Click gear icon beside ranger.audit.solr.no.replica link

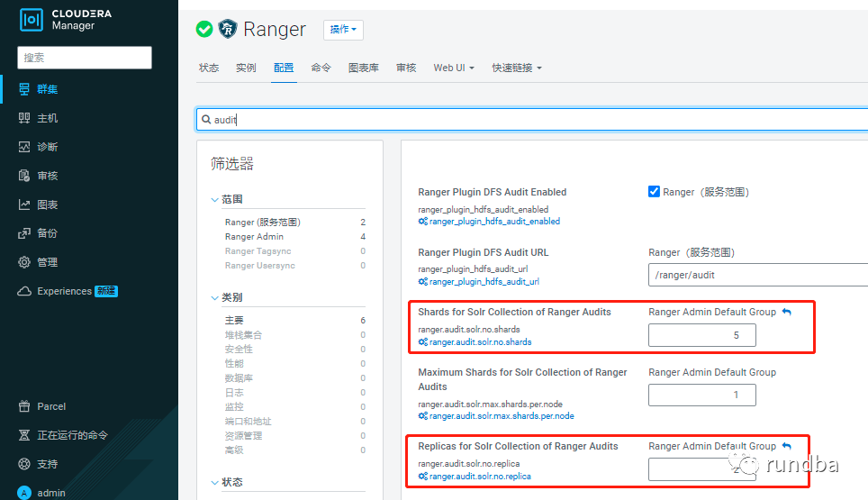coord(423,477)
